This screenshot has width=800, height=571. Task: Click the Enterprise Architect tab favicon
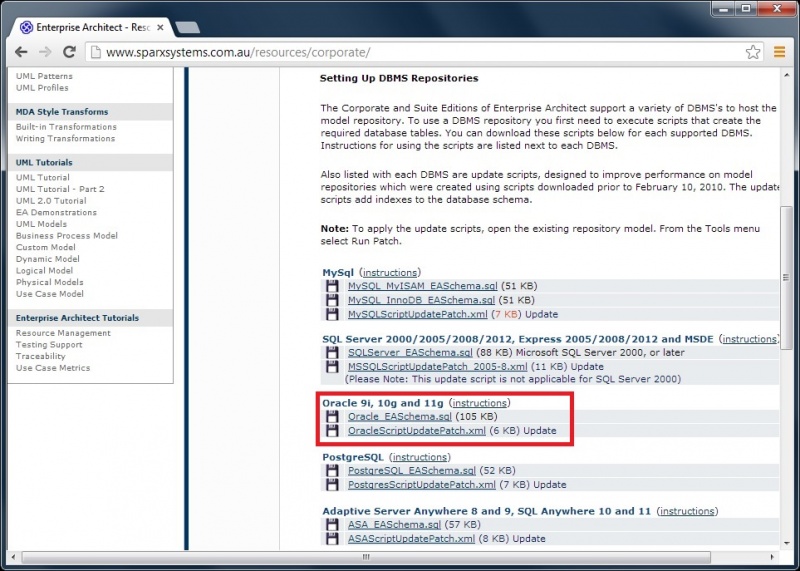tap(27, 28)
